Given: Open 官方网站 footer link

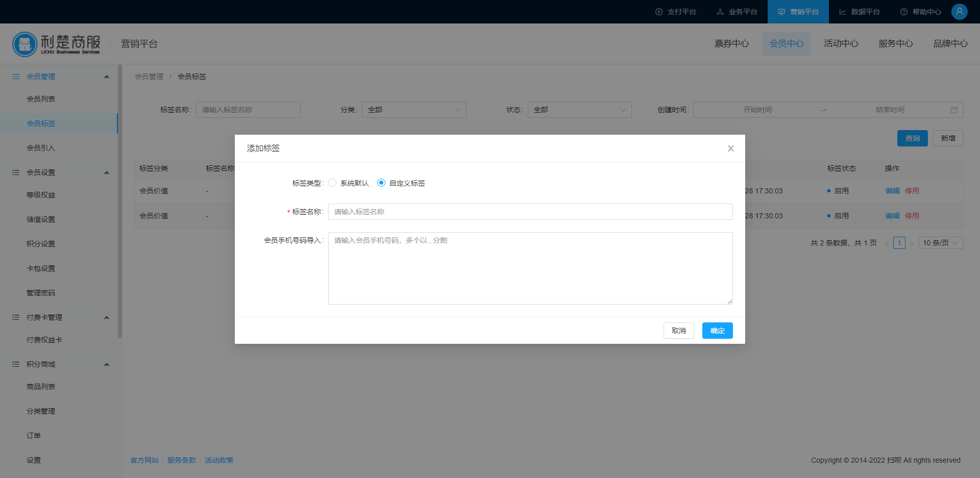Looking at the screenshot, I should click(144, 460).
